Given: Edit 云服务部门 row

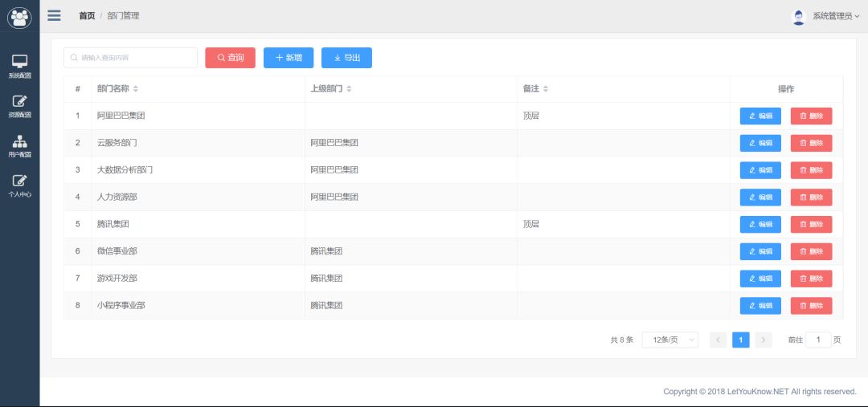Looking at the screenshot, I should tap(760, 143).
